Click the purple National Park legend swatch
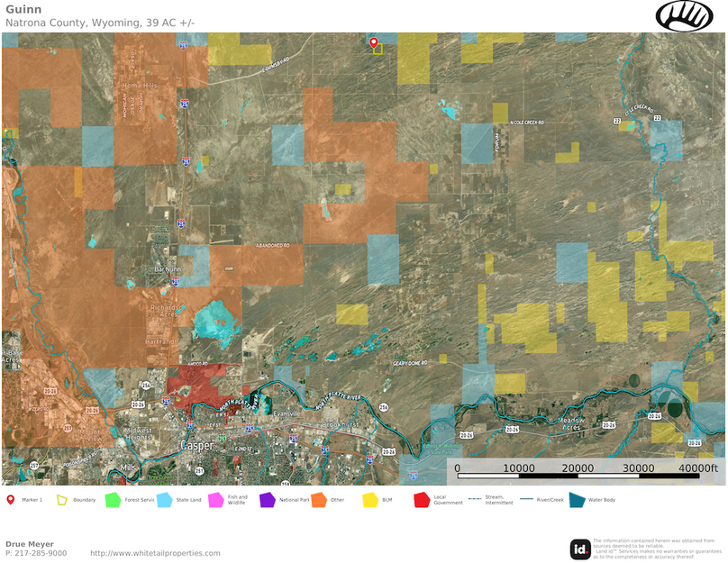This screenshot has width=728, height=563. 267,499
